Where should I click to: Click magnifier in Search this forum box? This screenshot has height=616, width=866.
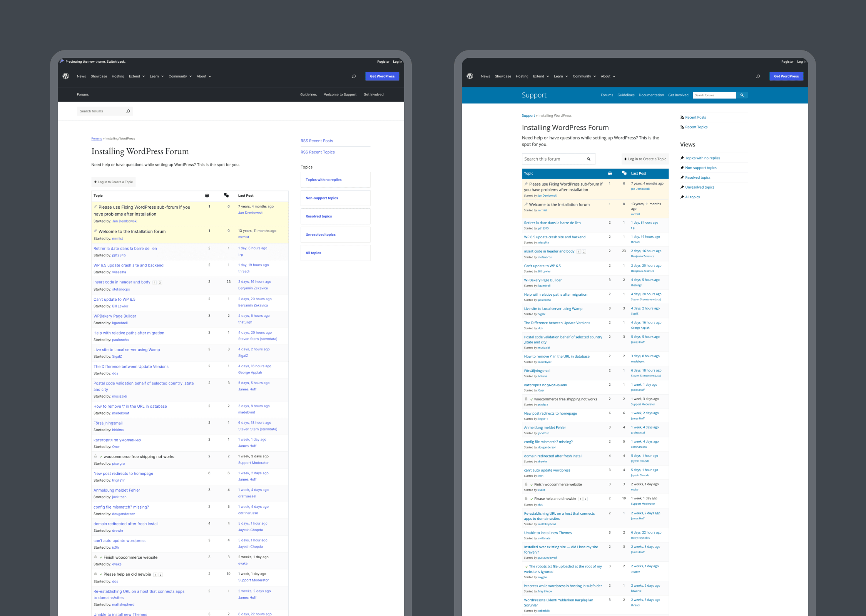point(588,159)
